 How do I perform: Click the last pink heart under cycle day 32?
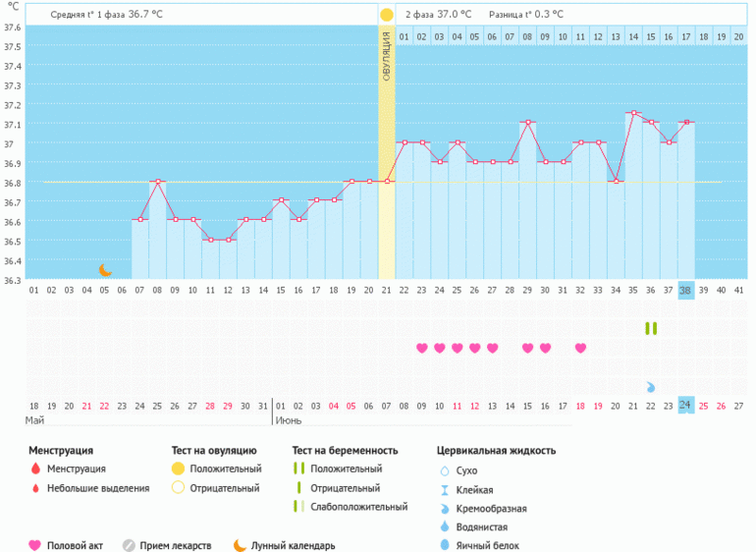(x=580, y=348)
